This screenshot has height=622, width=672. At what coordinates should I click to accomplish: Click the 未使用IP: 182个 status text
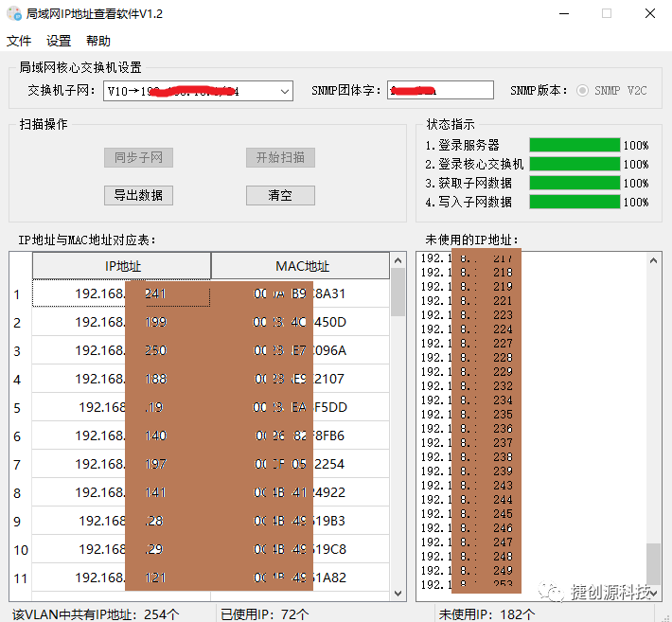[486, 614]
